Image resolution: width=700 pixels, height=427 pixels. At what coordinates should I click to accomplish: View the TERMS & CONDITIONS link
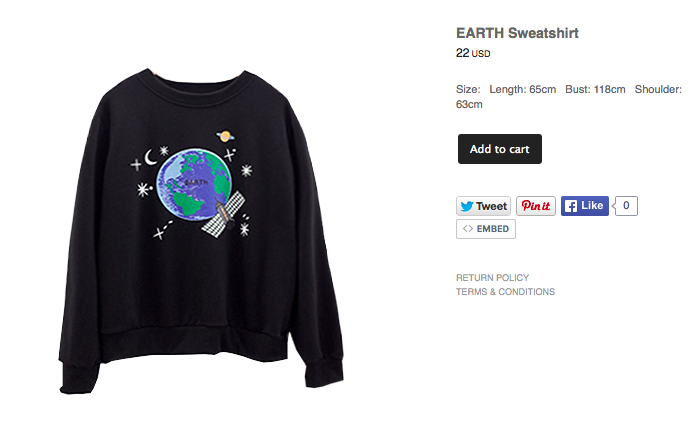[x=505, y=292]
